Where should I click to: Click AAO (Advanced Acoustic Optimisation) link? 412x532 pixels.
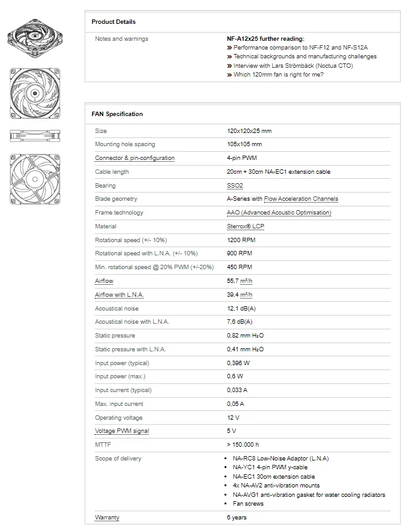coord(279,213)
